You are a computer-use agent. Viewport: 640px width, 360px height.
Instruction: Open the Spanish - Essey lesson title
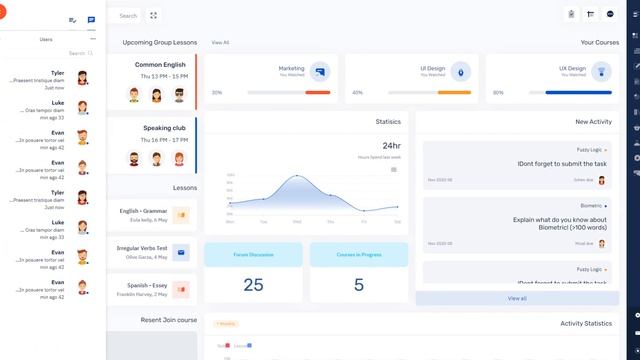click(x=147, y=285)
